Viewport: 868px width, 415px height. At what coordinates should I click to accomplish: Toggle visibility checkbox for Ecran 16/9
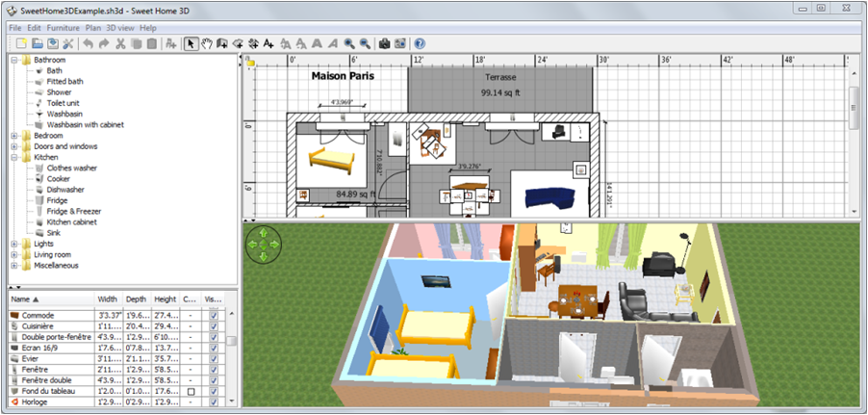point(215,348)
